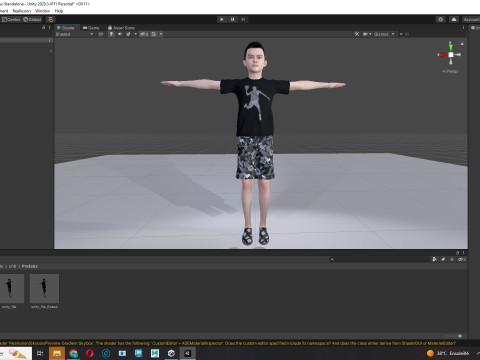Click the component tools icon in Scene toolbar
The height and width of the screenshot is (360, 480).
357,34
